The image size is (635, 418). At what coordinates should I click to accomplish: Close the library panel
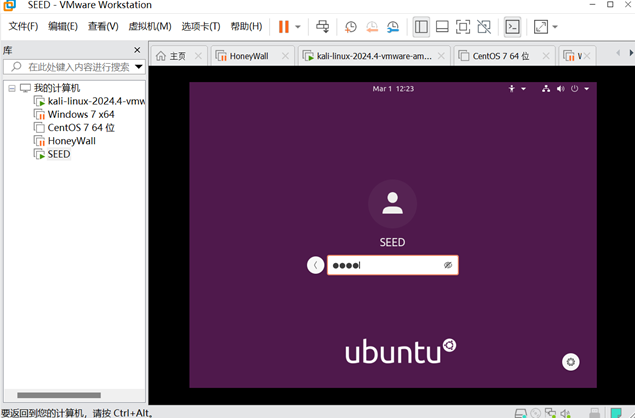[x=137, y=50]
